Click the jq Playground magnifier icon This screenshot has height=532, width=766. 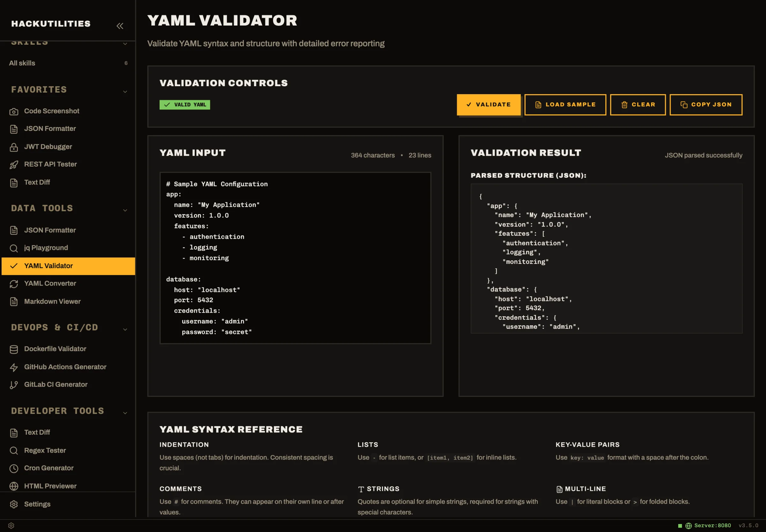pos(14,248)
